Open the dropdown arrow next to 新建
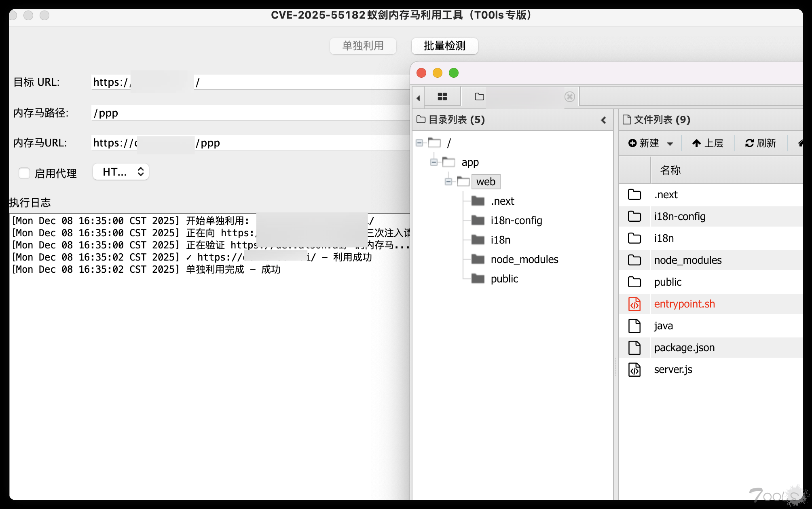This screenshot has width=812, height=509. click(671, 144)
